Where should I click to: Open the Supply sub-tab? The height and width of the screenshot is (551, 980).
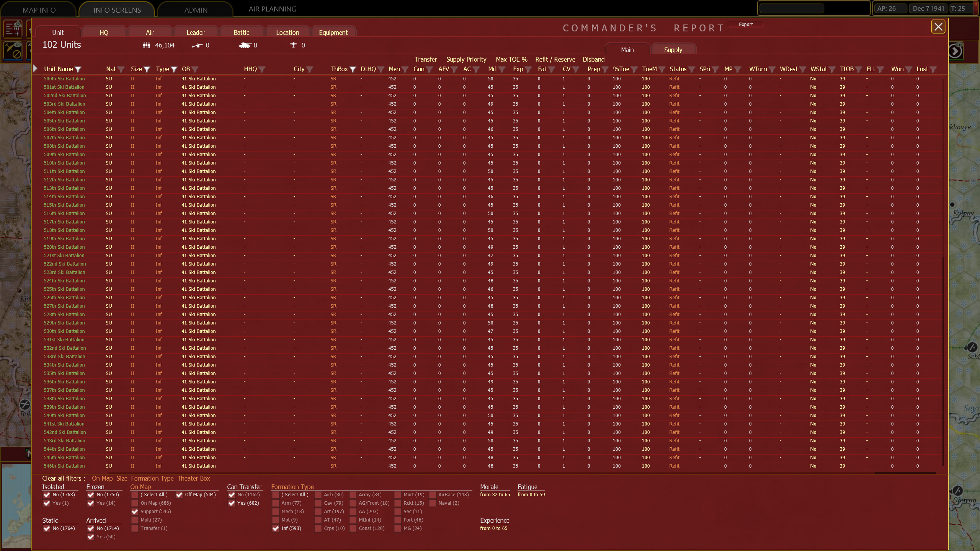[x=673, y=50]
